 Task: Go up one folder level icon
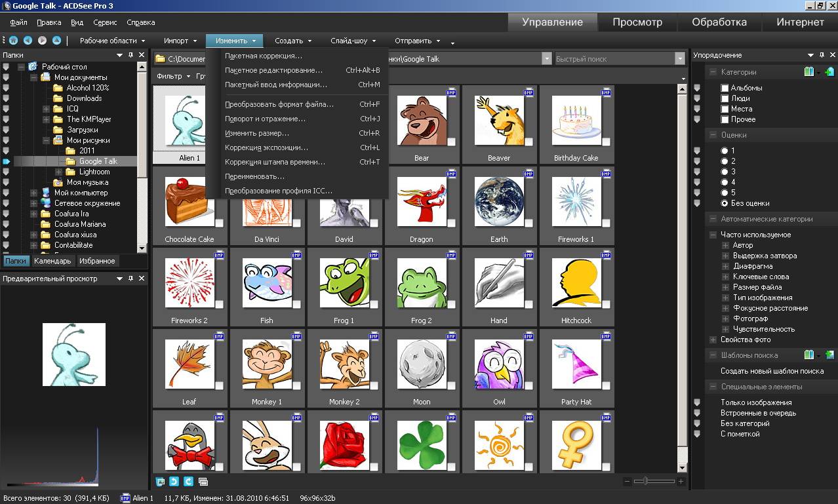(56, 41)
